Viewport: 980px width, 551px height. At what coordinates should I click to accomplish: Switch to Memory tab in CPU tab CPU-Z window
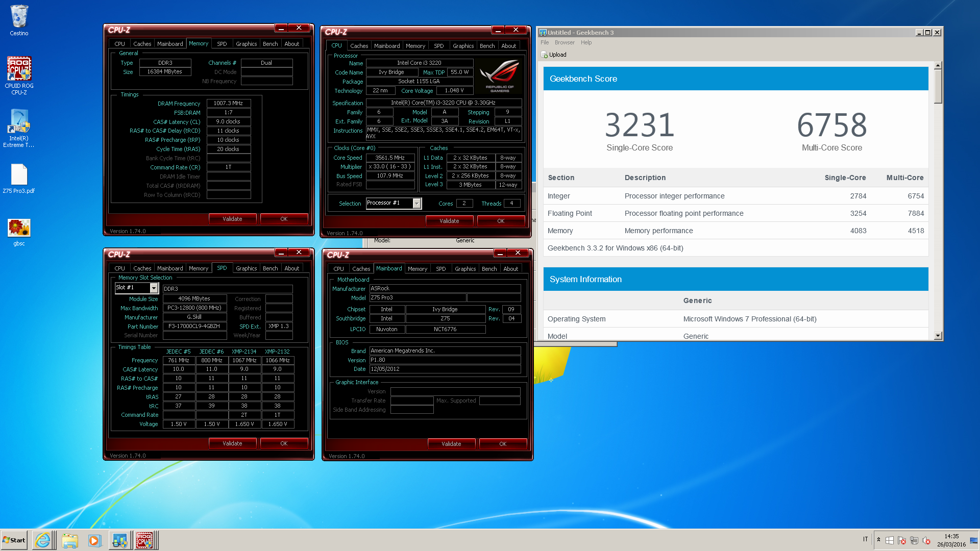tap(415, 46)
